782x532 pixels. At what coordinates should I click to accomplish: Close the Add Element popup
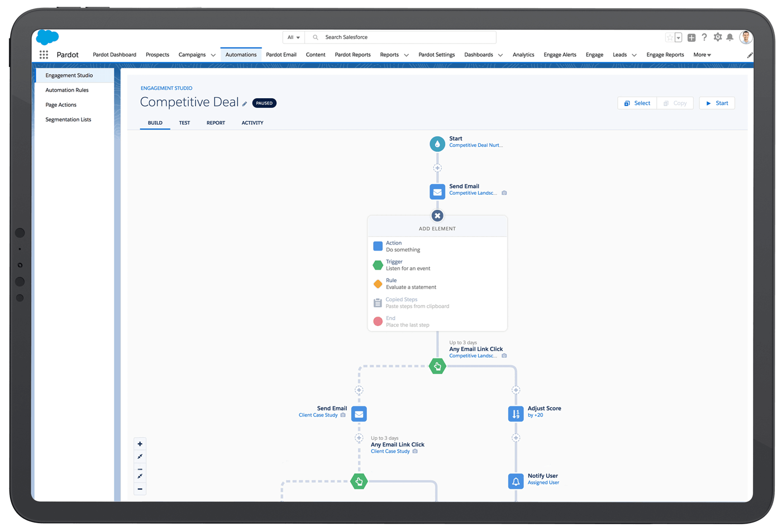pyautogui.click(x=437, y=215)
